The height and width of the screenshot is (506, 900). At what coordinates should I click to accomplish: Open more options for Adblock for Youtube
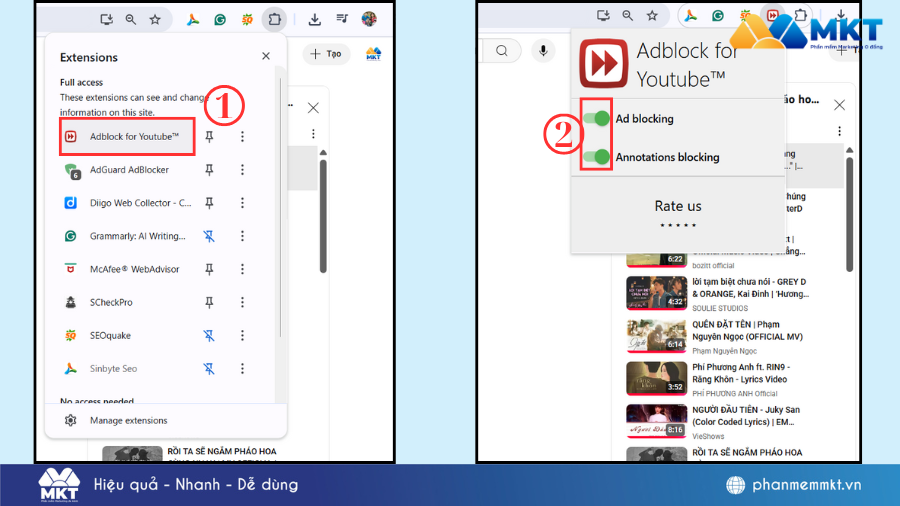tap(242, 137)
